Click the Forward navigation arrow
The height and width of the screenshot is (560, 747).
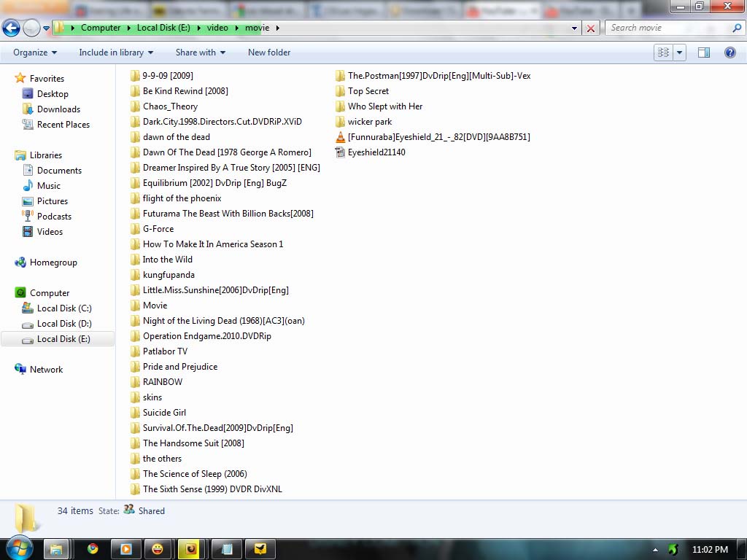(31, 28)
